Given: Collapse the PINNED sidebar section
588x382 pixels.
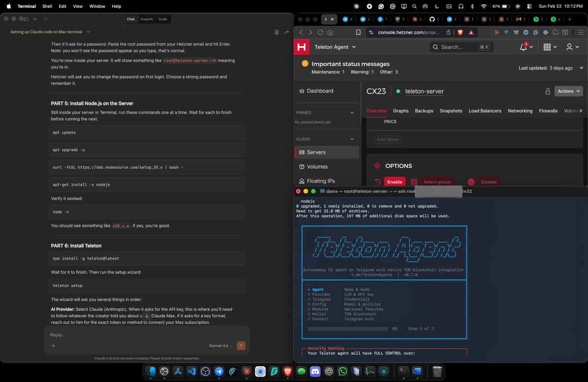Looking at the screenshot, I should (x=351, y=113).
